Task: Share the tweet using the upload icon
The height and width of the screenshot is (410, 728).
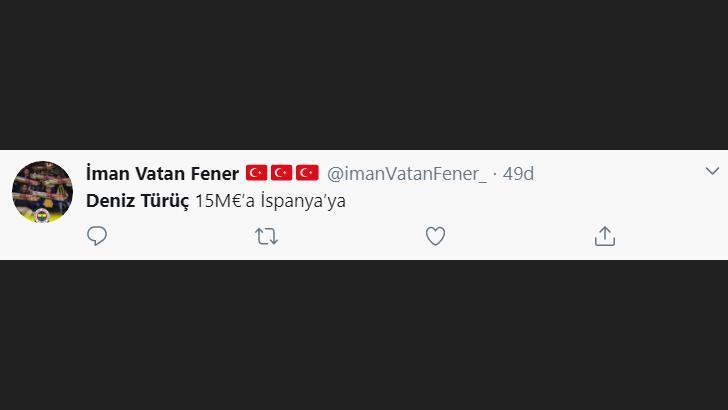Action: pos(604,236)
